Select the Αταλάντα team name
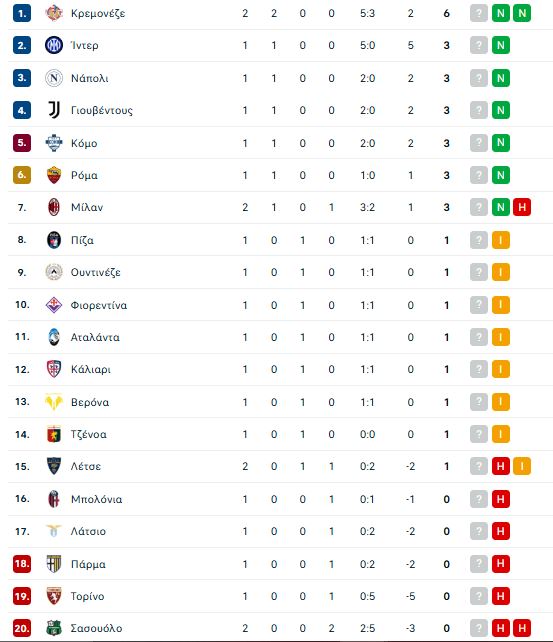This screenshot has width=553, height=642. [95, 337]
